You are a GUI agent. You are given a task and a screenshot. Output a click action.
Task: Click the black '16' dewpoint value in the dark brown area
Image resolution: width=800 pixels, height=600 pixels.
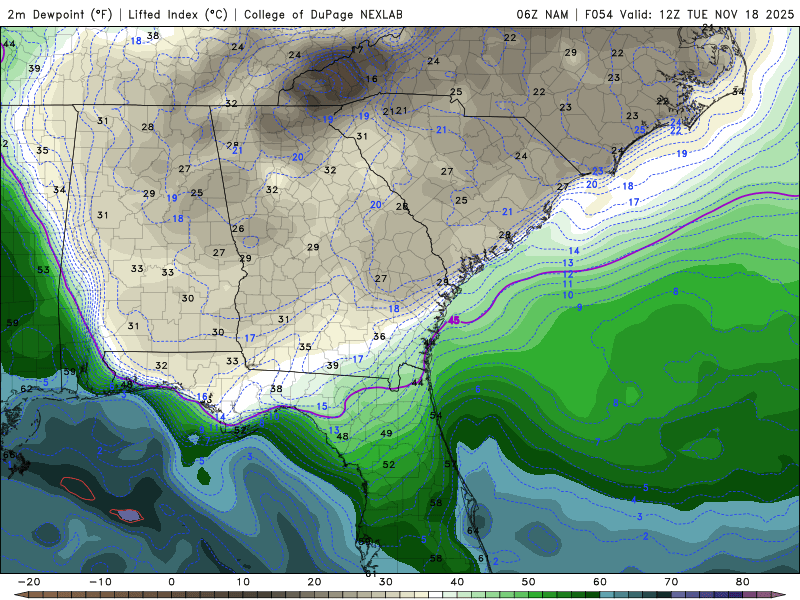click(371, 79)
